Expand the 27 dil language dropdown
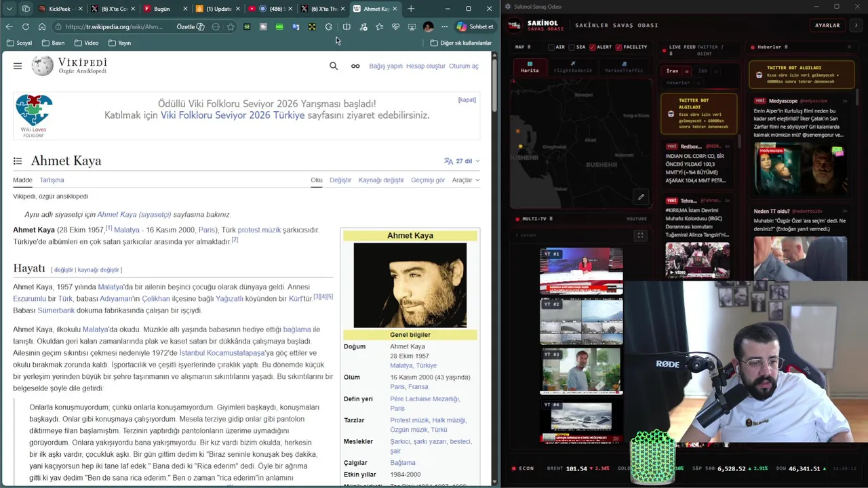This screenshot has height=488, width=868. 462,161
